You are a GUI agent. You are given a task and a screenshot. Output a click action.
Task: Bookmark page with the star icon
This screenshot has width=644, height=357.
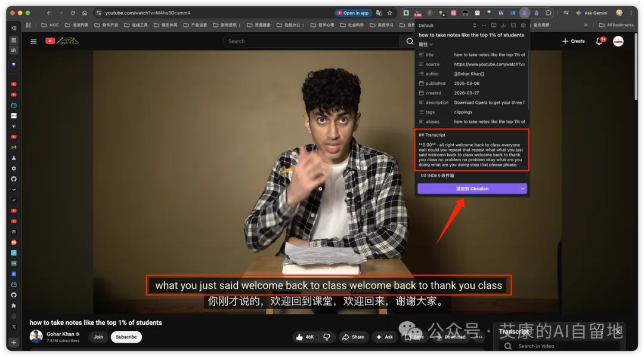[x=389, y=13]
